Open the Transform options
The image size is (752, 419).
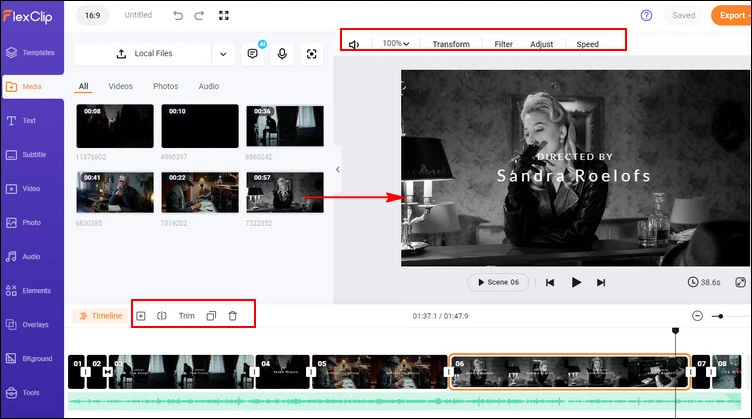tap(451, 44)
